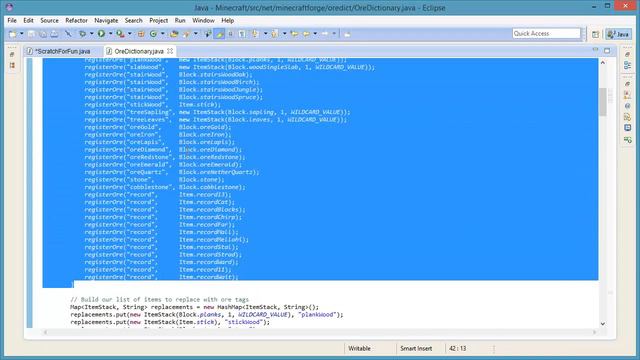Toggle Show Whitespace Characters icon
The height and width of the screenshot is (360, 640).
pyautogui.click(x=242, y=34)
